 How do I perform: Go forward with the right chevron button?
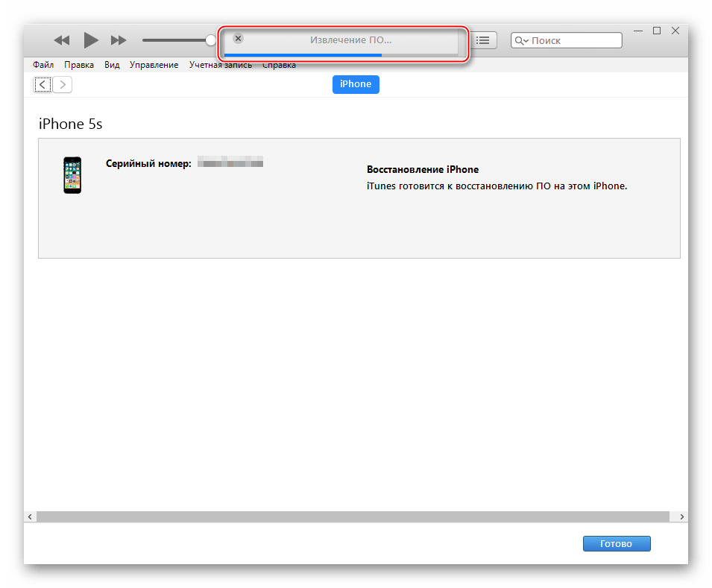(63, 85)
